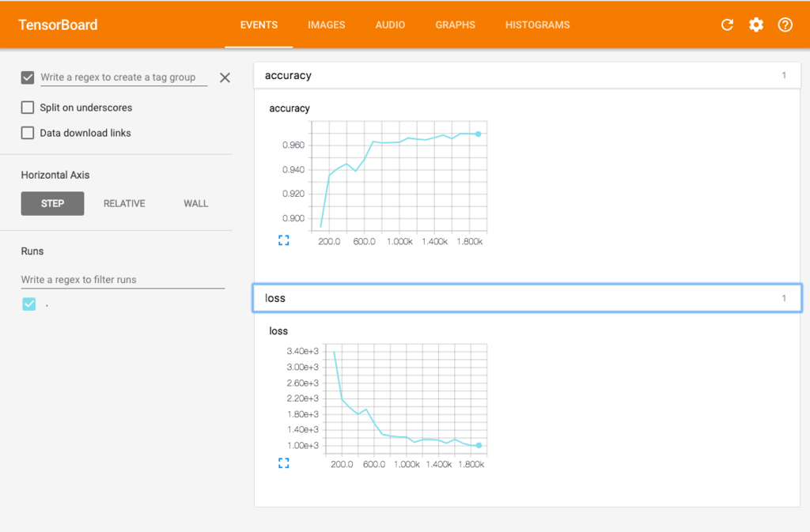Click the loss chart's last data point

pyautogui.click(x=479, y=445)
